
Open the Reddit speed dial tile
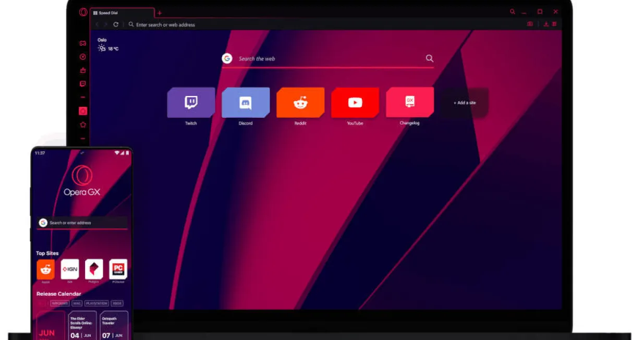300,103
